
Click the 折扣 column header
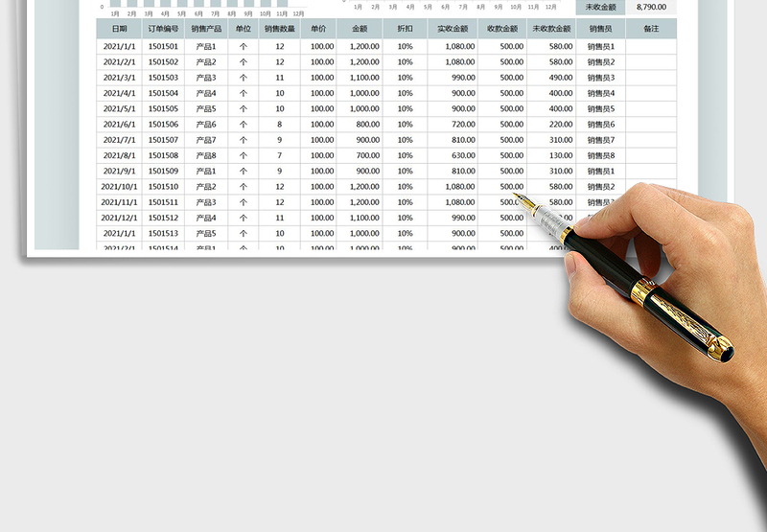(x=405, y=30)
